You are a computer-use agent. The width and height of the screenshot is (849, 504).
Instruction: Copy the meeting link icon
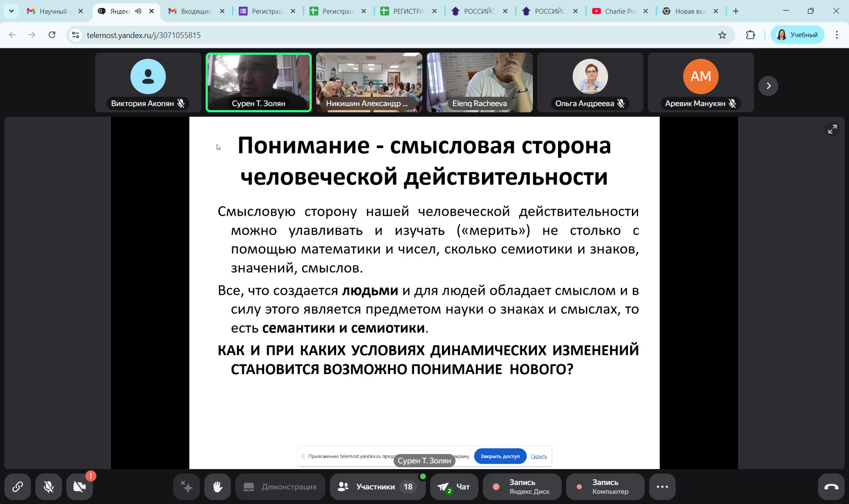coord(18,487)
